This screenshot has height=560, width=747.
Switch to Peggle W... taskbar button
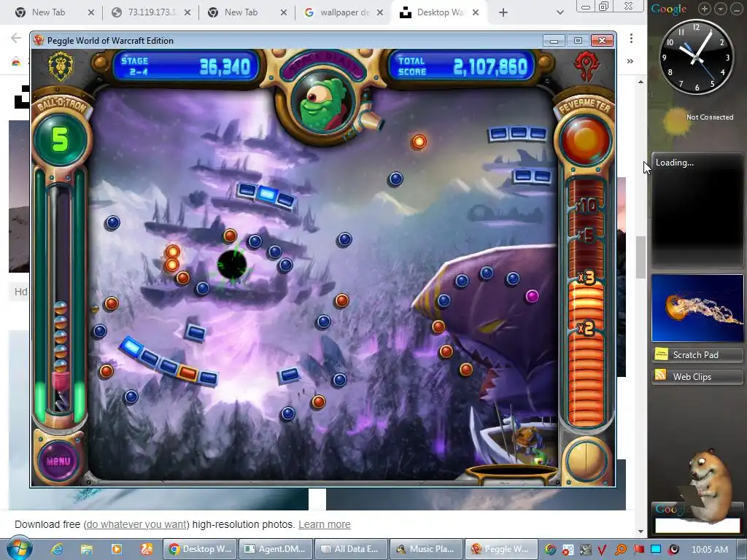(501, 549)
